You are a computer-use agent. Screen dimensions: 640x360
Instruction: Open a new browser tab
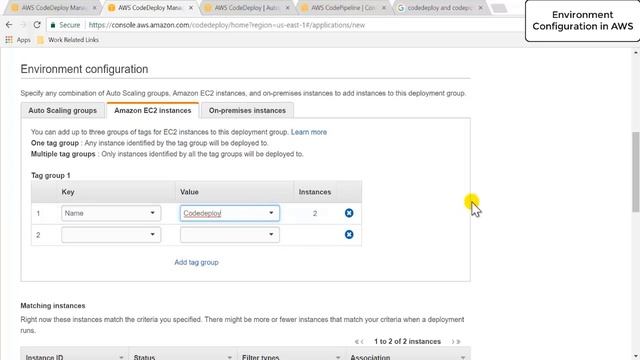click(x=499, y=8)
